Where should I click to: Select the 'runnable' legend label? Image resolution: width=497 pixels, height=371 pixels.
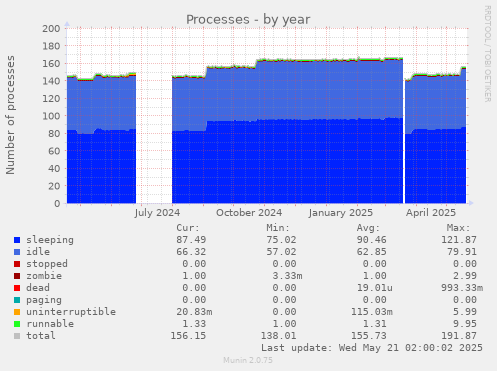click(50, 324)
